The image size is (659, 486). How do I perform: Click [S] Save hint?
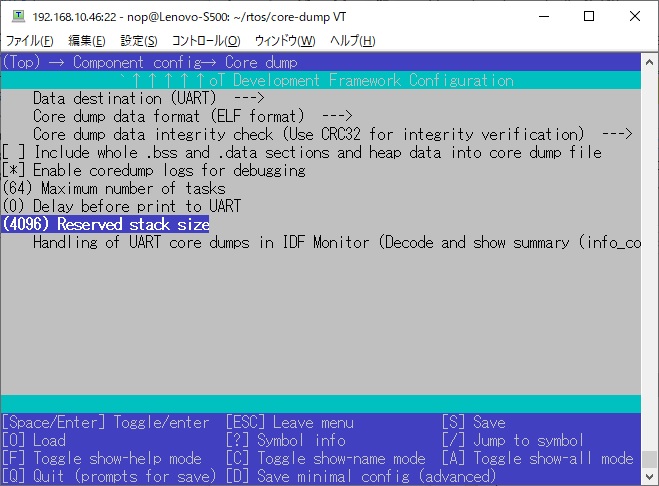[474, 422]
